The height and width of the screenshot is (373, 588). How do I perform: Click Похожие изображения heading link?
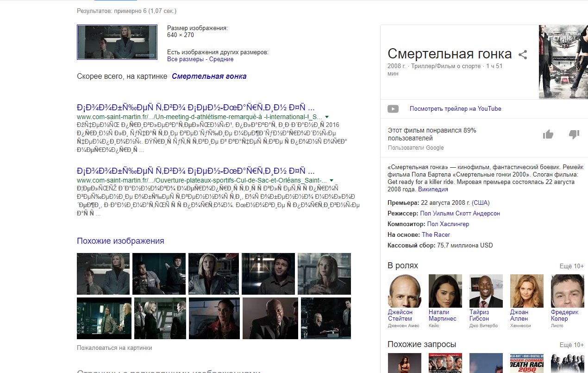tap(120, 241)
